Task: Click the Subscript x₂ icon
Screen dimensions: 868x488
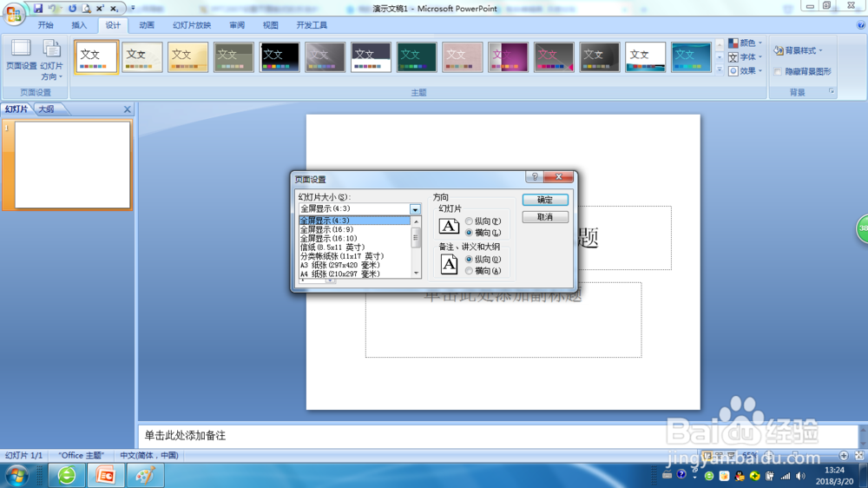Action: (x=114, y=9)
